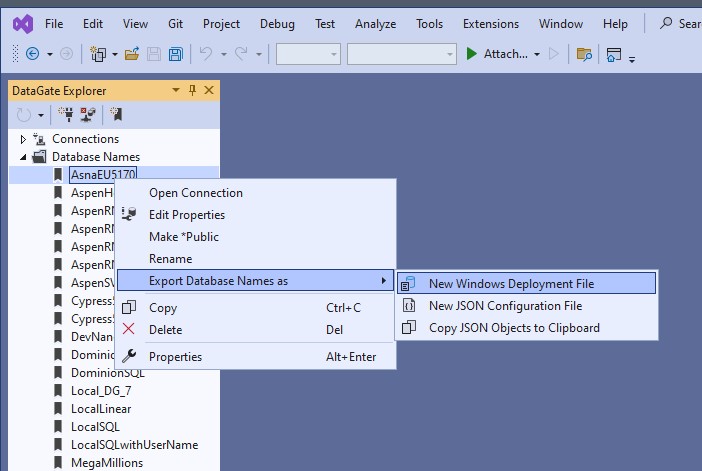Viewport: 702px width, 471px height.
Task: Click the Copy JSON Objects clipboard icon
Action: [409, 327]
